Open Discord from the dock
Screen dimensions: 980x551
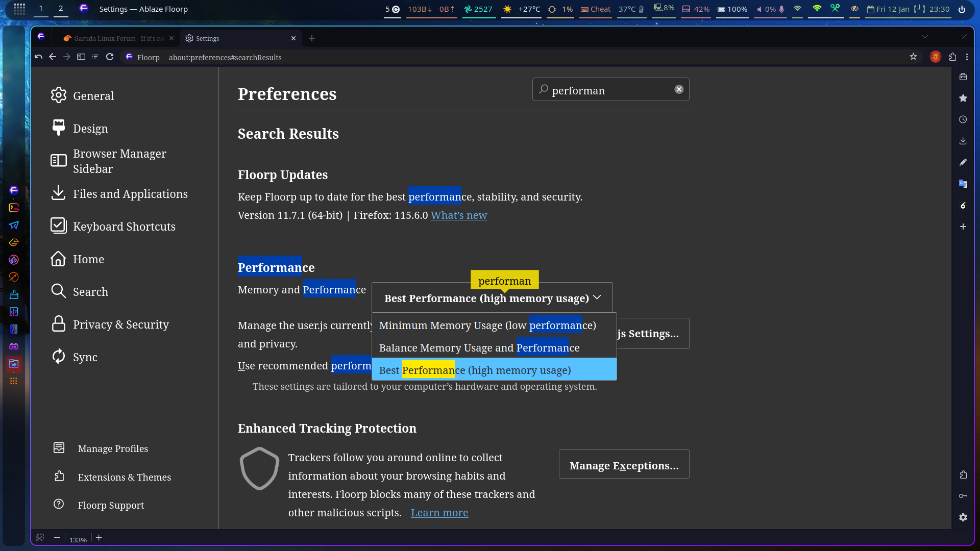[x=14, y=346]
